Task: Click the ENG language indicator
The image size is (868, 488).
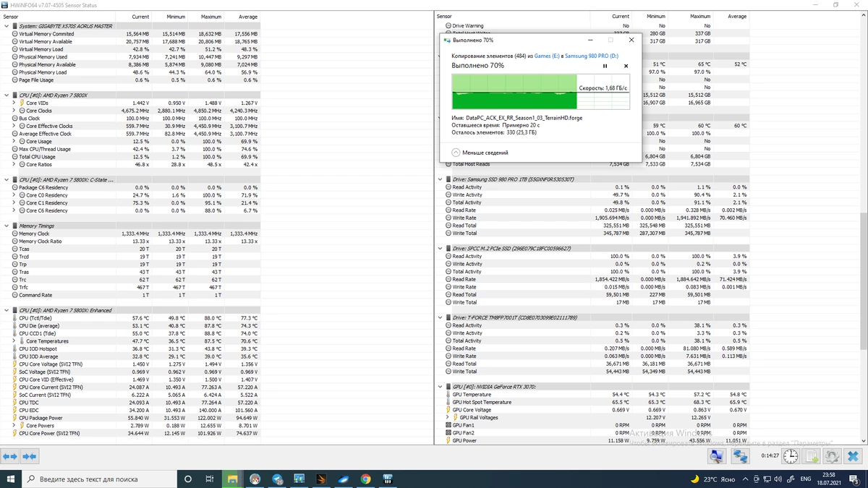Action: 806,479
